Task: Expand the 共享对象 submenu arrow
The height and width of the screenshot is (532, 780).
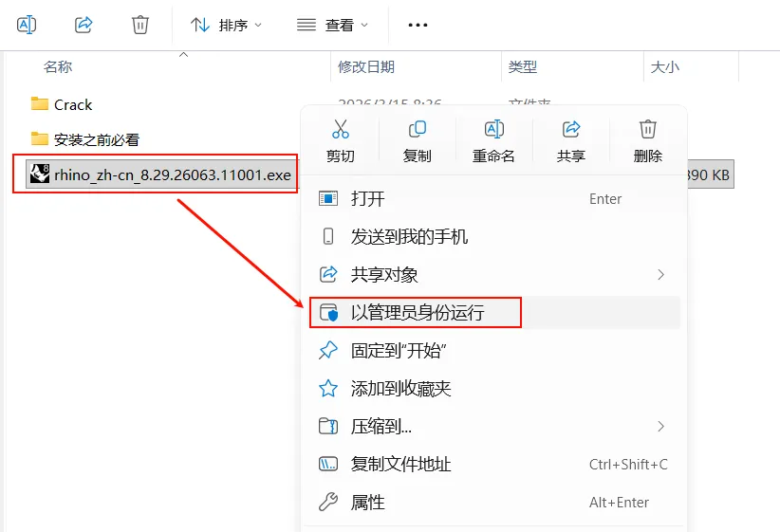Action: pyautogui.click(x=660, y=274)
